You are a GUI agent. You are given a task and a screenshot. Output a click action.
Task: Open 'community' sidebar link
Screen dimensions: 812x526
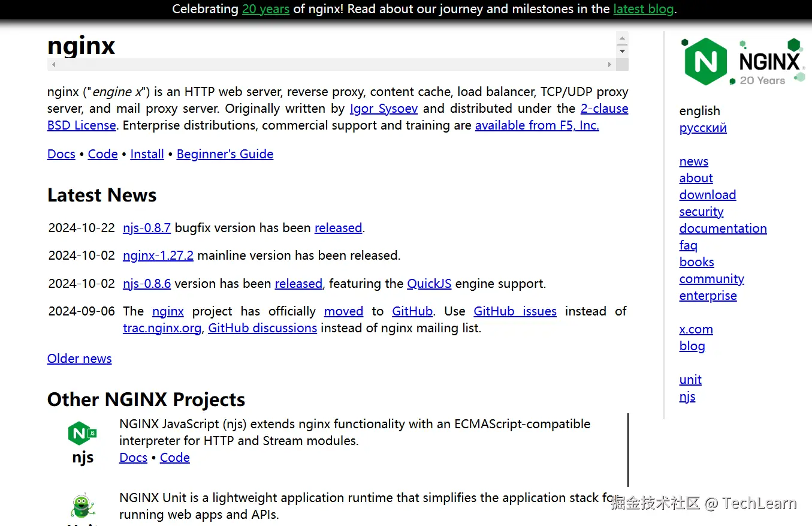tap(712, 279)
